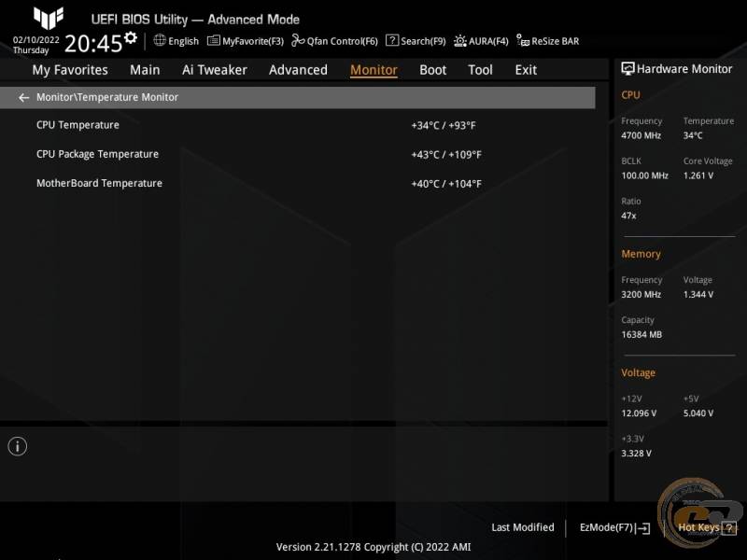This screenshot has height=560, width=747.
Task: Click the 47x ratio value
Action: click(628, 216)
